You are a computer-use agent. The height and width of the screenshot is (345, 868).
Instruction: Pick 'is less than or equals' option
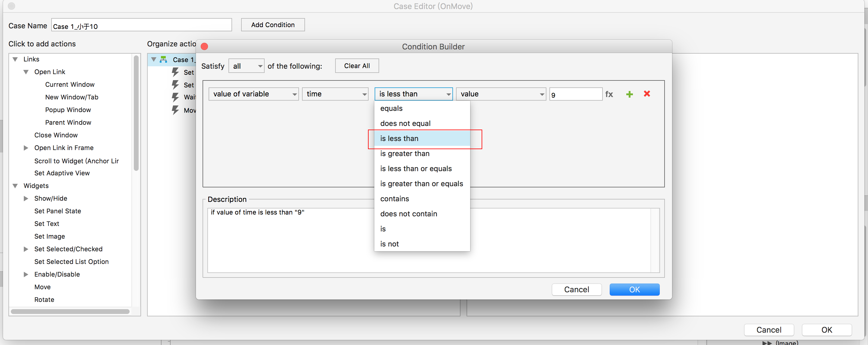tap(416, 169)
